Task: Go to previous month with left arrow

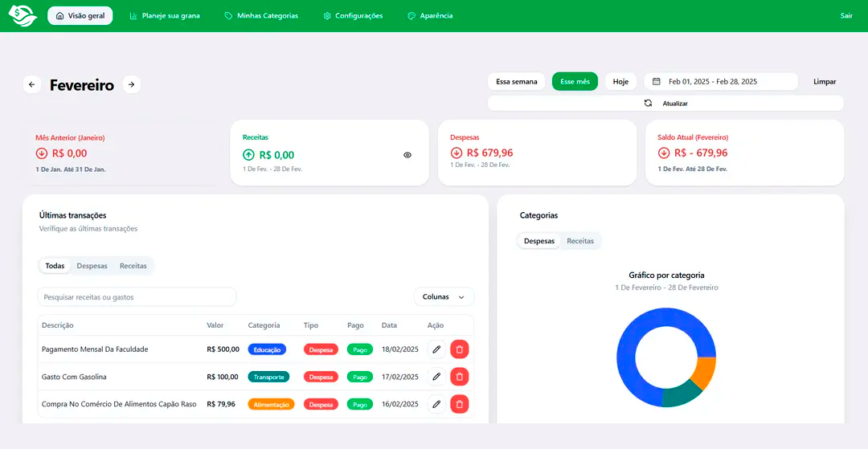Action: tap(31, 84)
